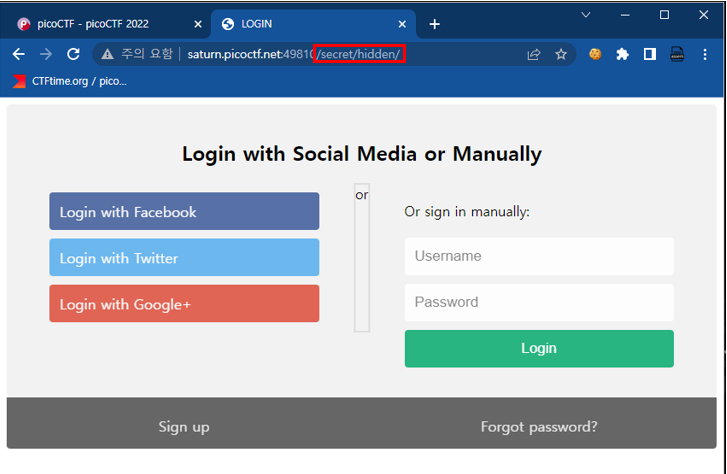Image resolution: width=727 pixels, height=474 pixels.
Task: Click the not-secure warning triangle icon
Action: point(108,54)
